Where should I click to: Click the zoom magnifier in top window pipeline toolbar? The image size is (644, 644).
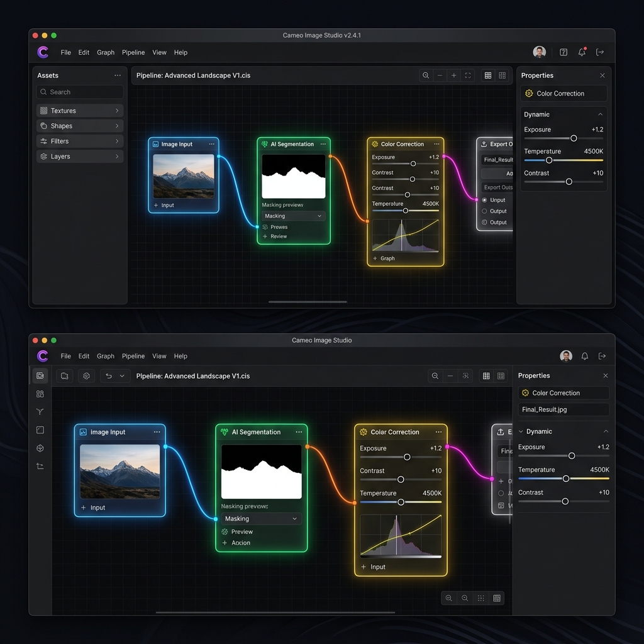pos(426,75)
